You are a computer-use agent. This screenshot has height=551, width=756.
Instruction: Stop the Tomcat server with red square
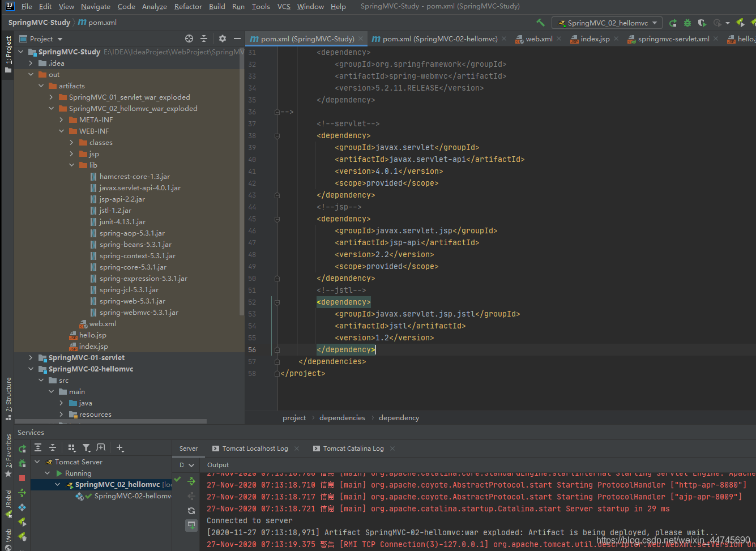point(22,478)
